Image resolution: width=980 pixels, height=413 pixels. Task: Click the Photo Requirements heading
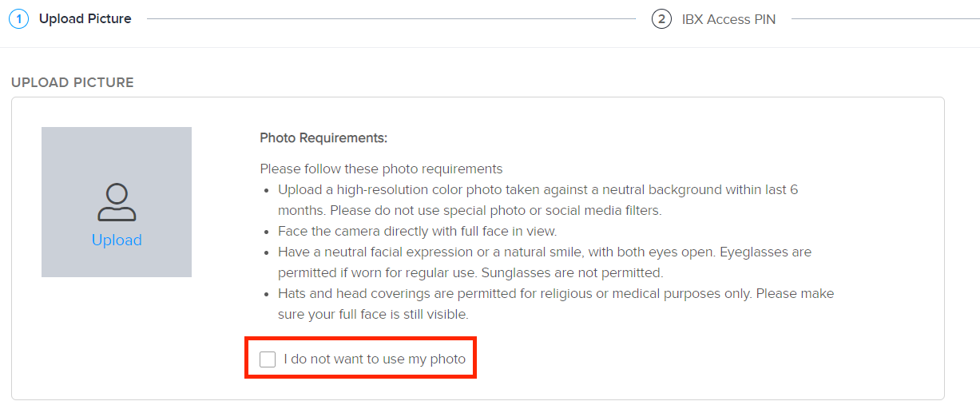(323, 138)
